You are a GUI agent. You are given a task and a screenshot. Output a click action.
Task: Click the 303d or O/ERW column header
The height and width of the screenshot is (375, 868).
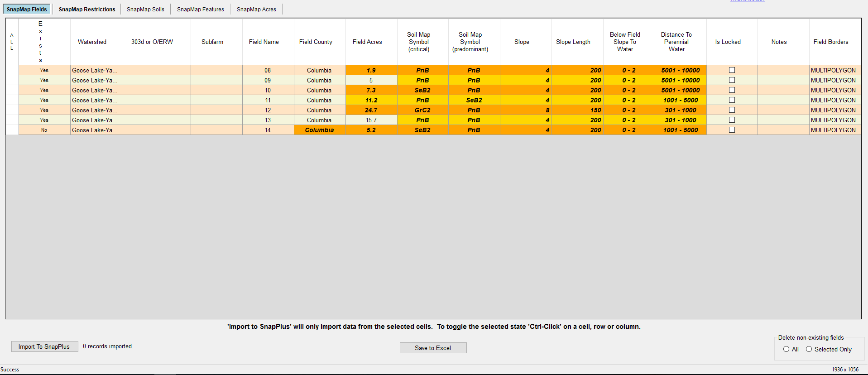[x=156, y=42]
